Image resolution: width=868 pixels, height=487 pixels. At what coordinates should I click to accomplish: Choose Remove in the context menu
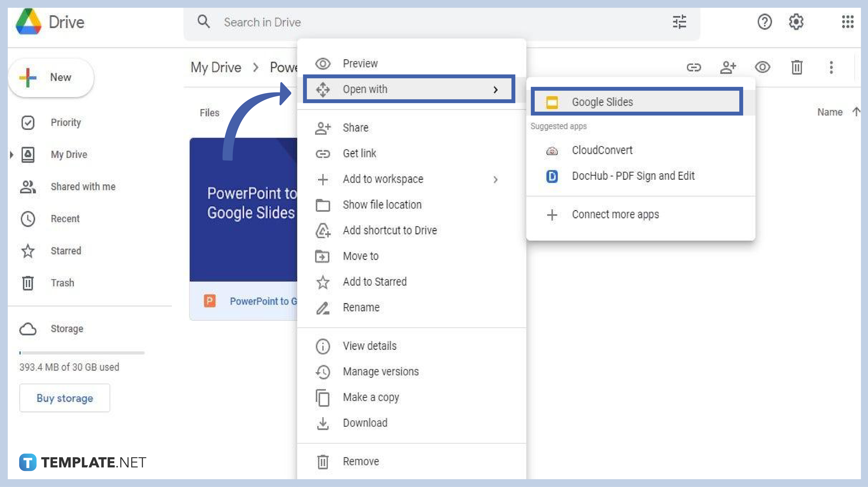pyautogui.click(x=411, y=461)
